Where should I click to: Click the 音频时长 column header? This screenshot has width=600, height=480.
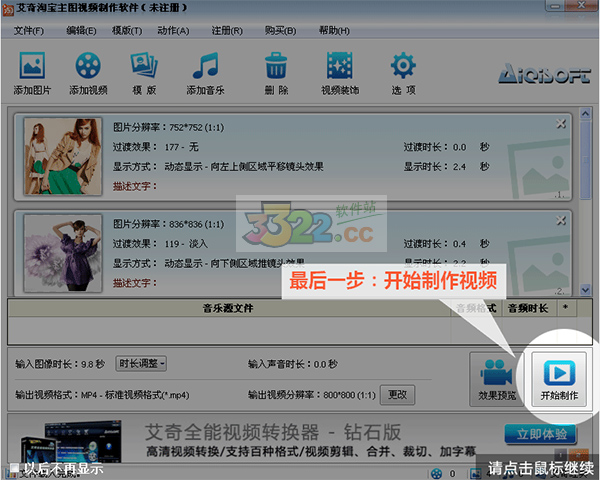coord(528,308)
